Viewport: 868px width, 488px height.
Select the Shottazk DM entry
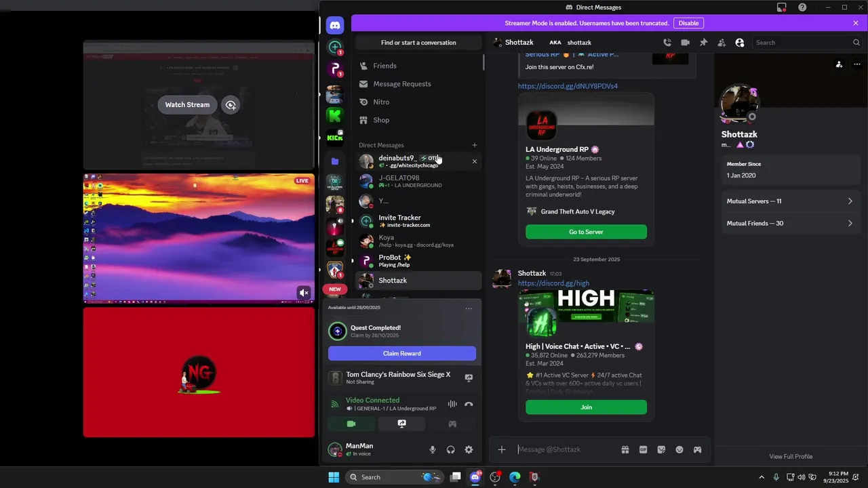point(418,281)
